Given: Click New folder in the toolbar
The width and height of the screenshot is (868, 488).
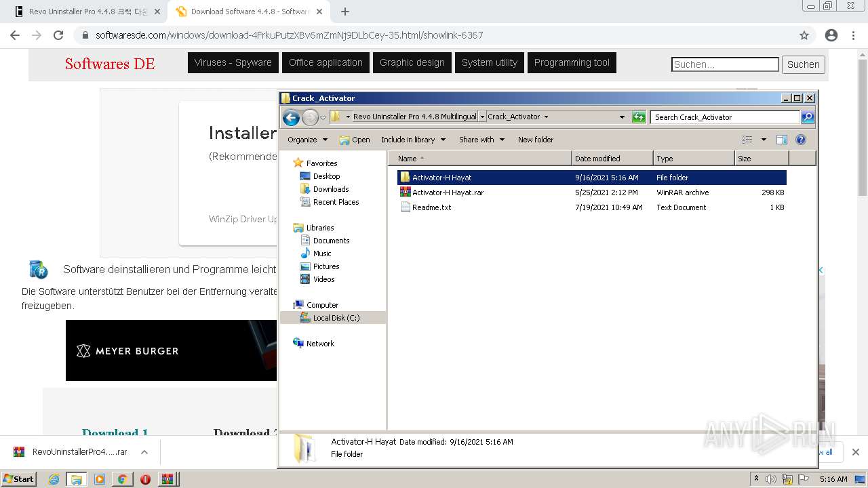Looking at the screenshot, I should (x=536, y=140).
